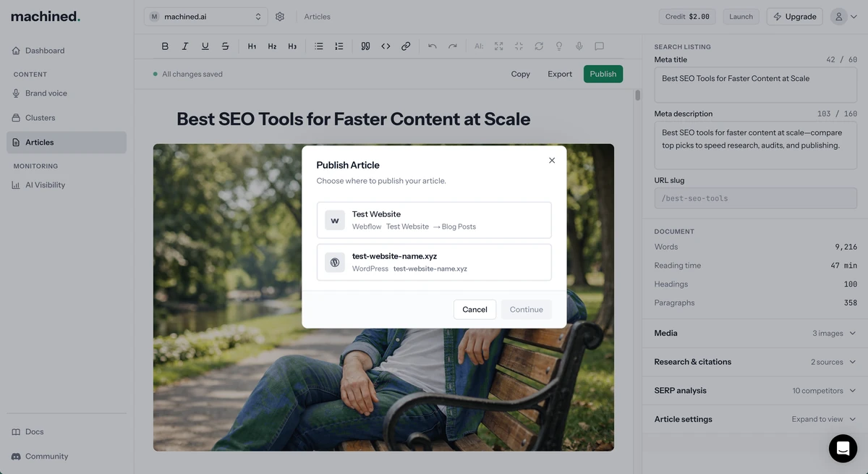This screenshot has height=474, width=868.
Task: Expand the Media section
Action: point(755,333)
